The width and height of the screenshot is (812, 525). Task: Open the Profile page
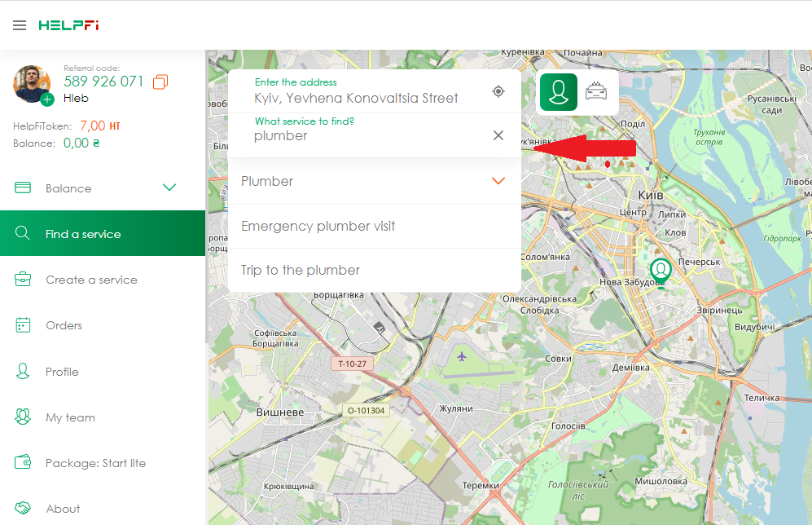[x=62, y=372]
